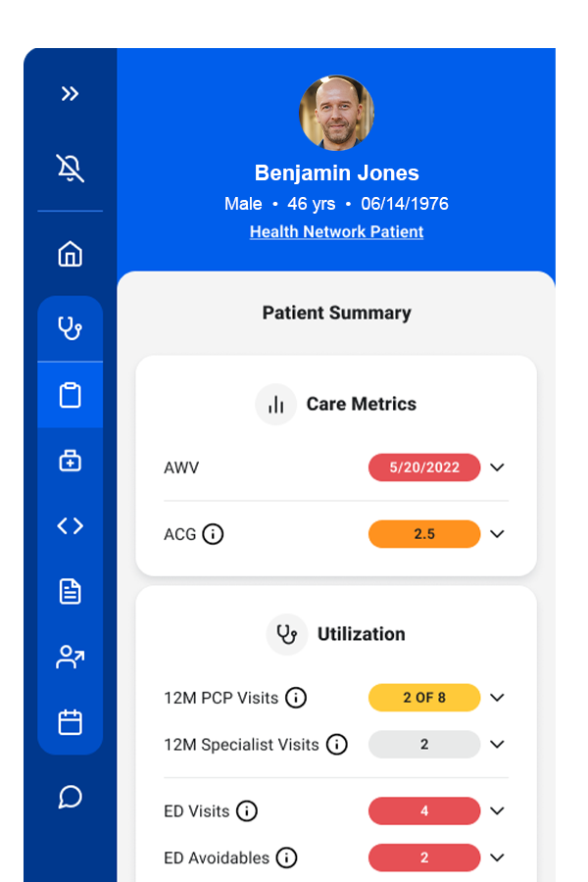Open the patient referral sidebar icon
The width and height of the screenshot is (588, 882).
coord(70,657)
